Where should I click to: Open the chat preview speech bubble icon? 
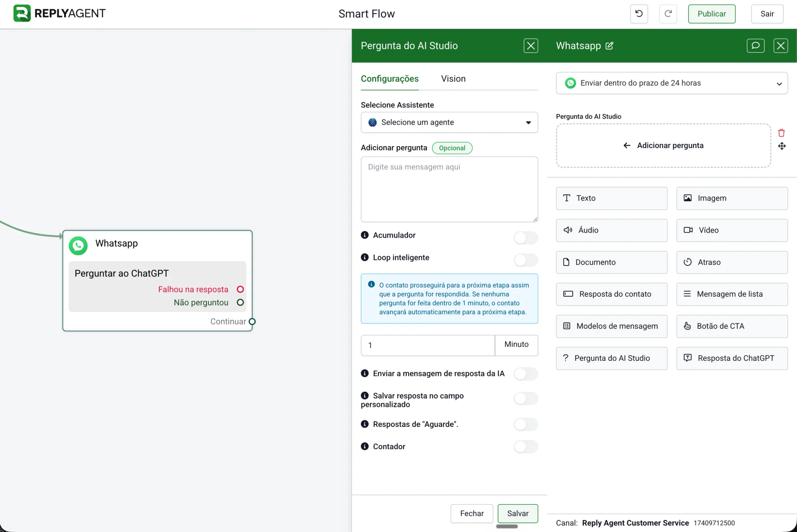pyautogui.click(x=756, y=46)
